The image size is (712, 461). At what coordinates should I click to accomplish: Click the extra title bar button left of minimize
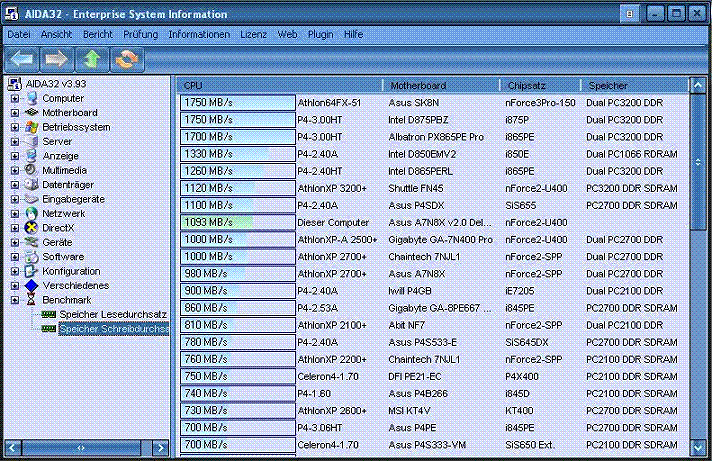629,14
